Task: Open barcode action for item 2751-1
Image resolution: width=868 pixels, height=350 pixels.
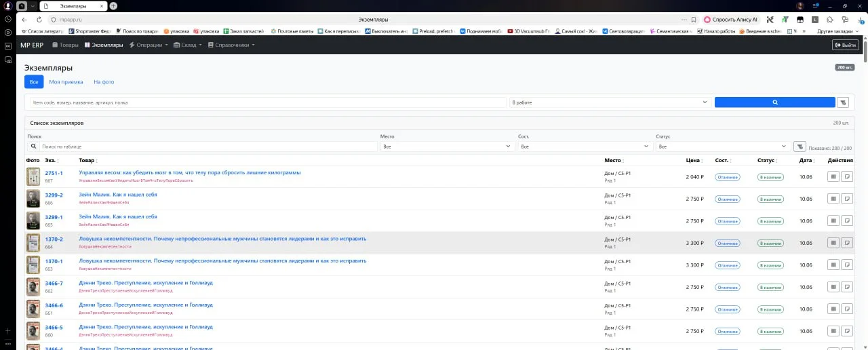Action: click(833, 177)
